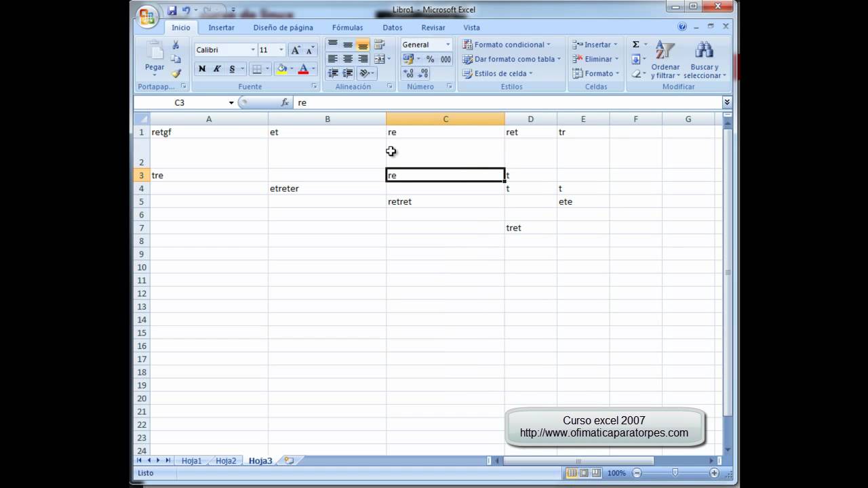Switch to the Revisar tab
The width and height of the screenshot is (868, 488).
[x=433, y=28]
